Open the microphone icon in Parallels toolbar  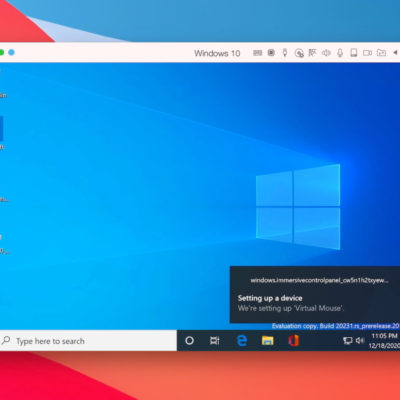340,53
